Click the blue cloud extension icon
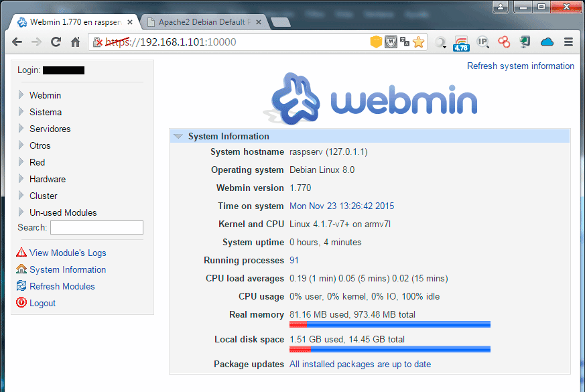 tap(547, 42)
